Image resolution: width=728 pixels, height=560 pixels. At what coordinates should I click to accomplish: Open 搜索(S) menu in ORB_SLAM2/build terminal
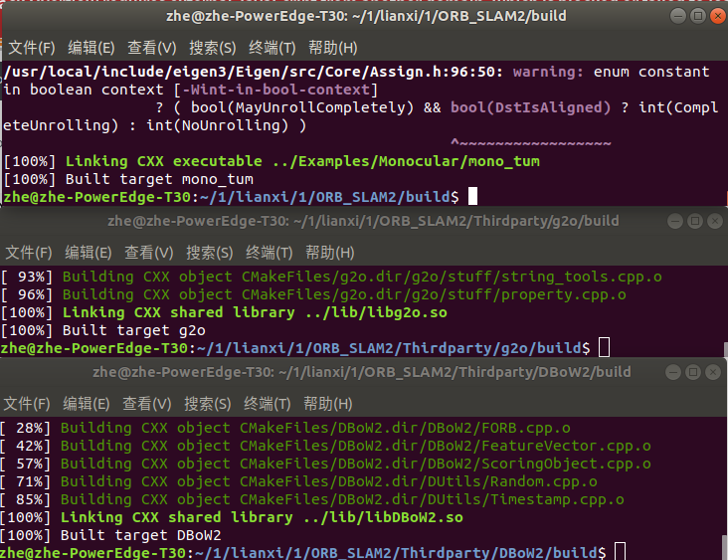point(212,48)
